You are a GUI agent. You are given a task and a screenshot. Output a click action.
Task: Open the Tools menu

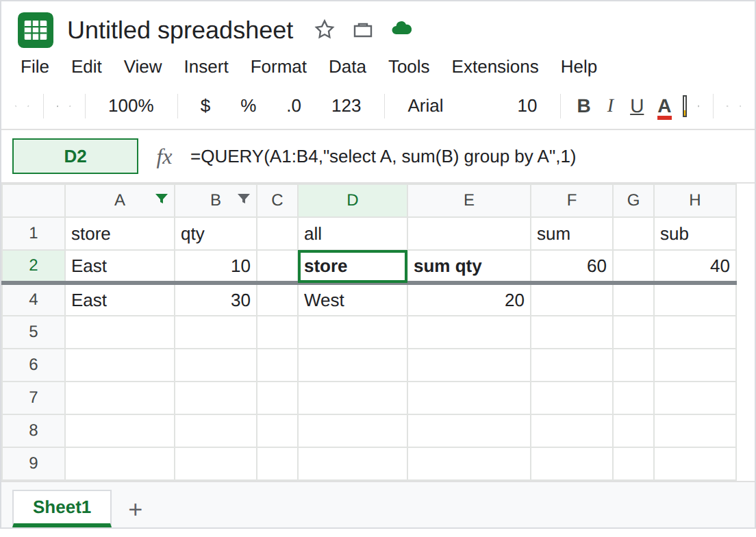click(409, 66)
